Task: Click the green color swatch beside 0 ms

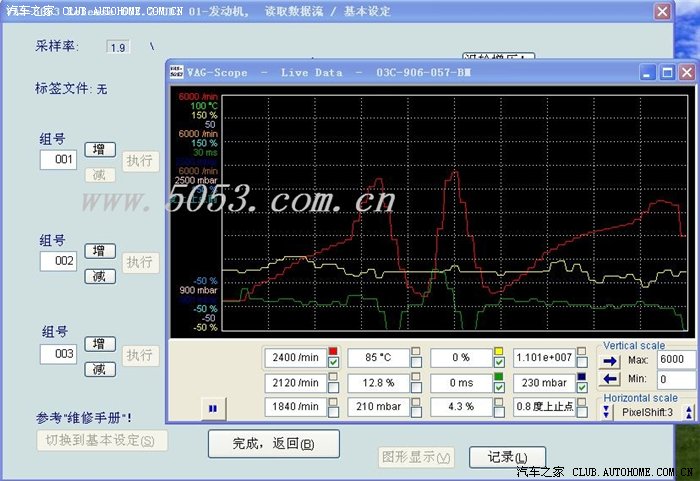Action: [499, 377]
